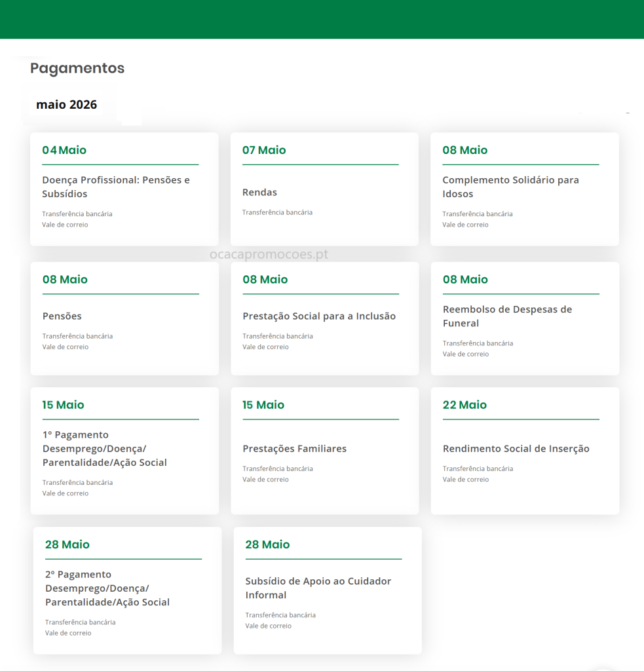
Task: Click the Pagamentos section heading
Action: point(77,68)
